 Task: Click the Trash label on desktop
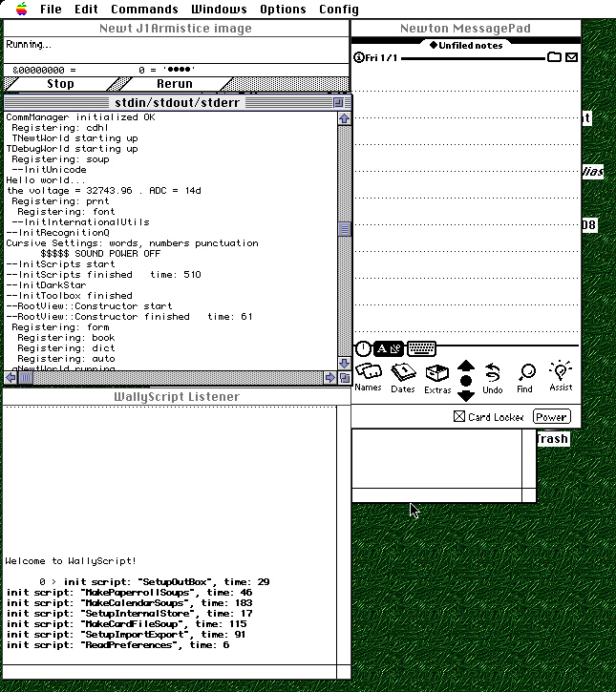tap(552, 439)
